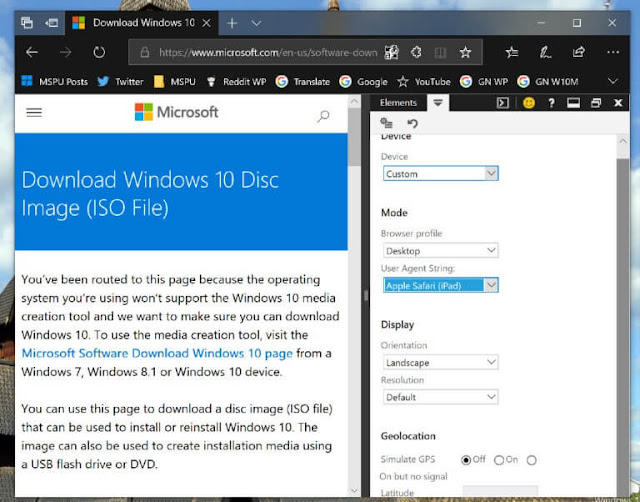Open the User Agent String dropdown
The width and height of the screenshot is (640, 502).
pyautogui.click(x=441, y=285)
